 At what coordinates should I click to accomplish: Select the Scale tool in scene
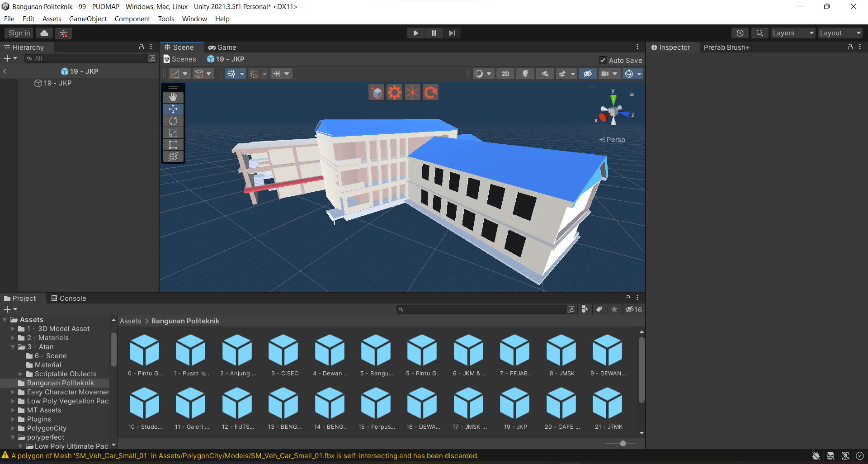[173, 133]
